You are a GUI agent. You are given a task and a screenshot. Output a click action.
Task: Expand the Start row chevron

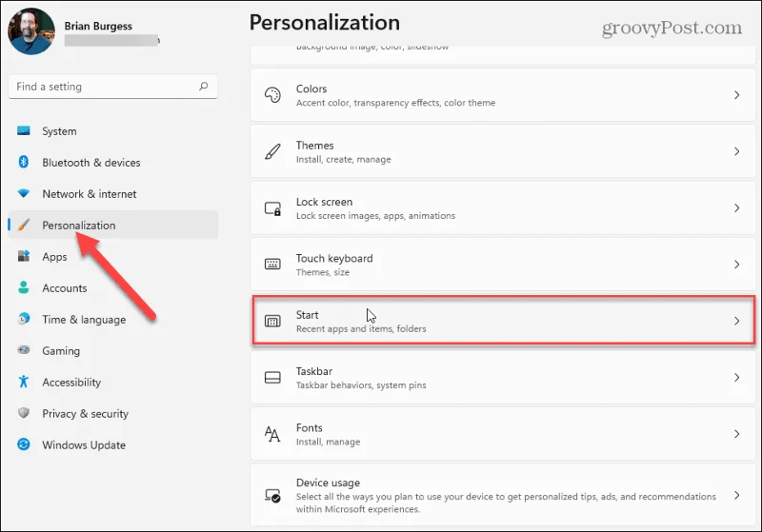[x=736, y=321]
